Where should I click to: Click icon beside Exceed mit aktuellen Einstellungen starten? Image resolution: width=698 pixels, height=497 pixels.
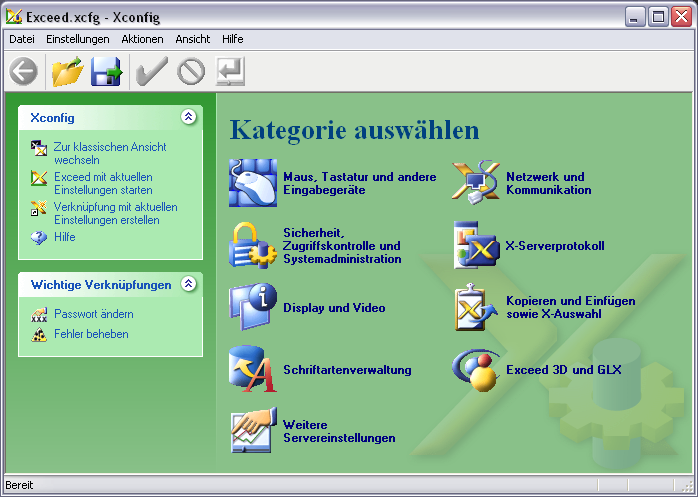(x=39, y=178)
